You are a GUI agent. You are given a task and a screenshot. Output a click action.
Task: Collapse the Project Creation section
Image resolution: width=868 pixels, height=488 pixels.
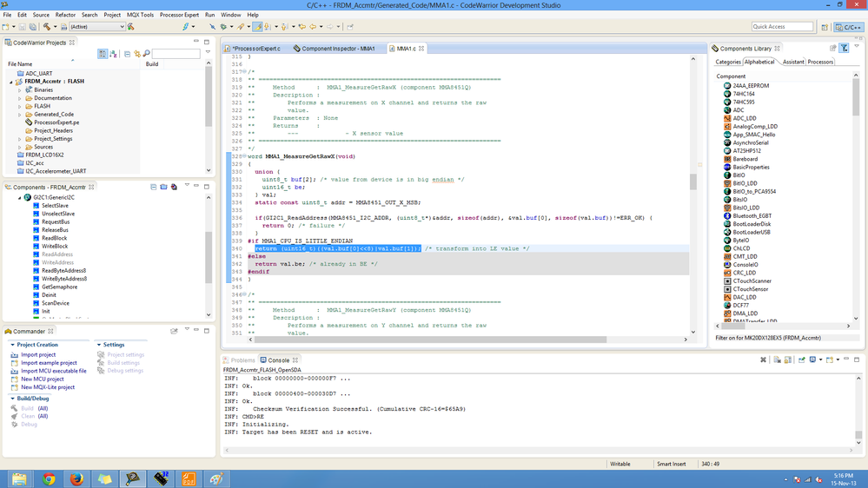pos(12,345)
